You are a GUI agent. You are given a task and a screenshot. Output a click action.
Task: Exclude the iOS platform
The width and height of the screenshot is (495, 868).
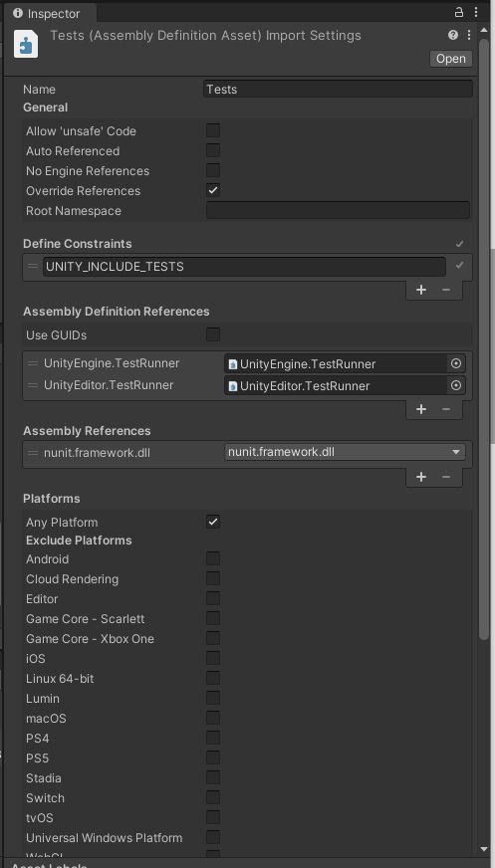[x=213, y=658]
